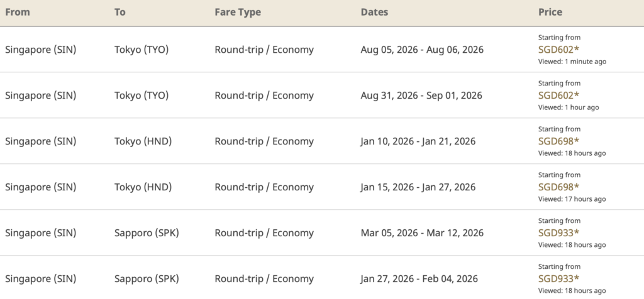Select the Aug 31 - Sep 01 dates cell

(x=421, y=95)
